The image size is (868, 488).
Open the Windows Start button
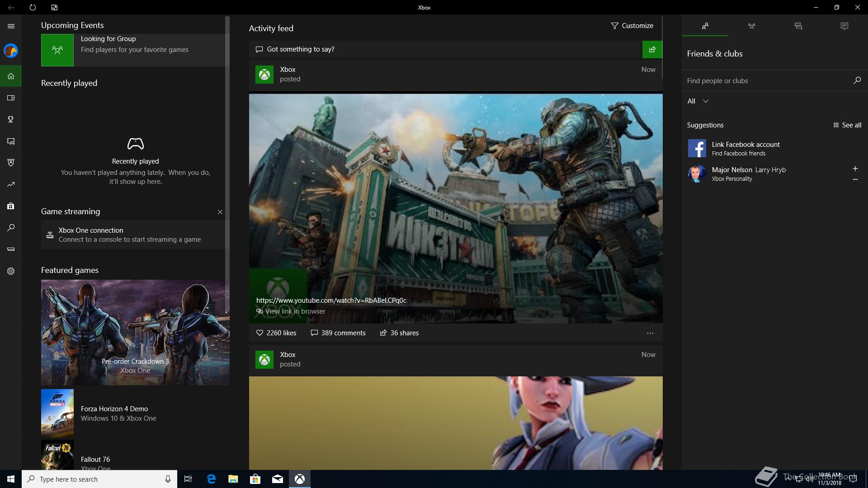[x=11, y=479]
